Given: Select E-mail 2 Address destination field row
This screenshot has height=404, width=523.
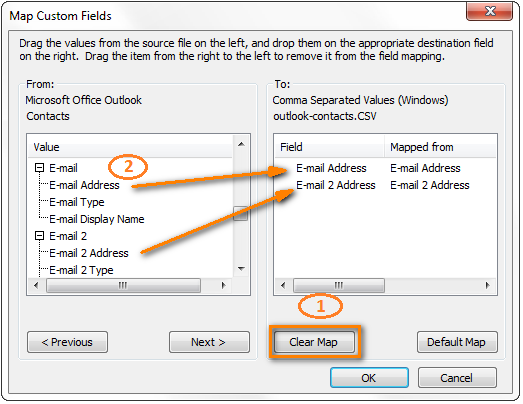Looking at the screenshot, I should (385, 185).
